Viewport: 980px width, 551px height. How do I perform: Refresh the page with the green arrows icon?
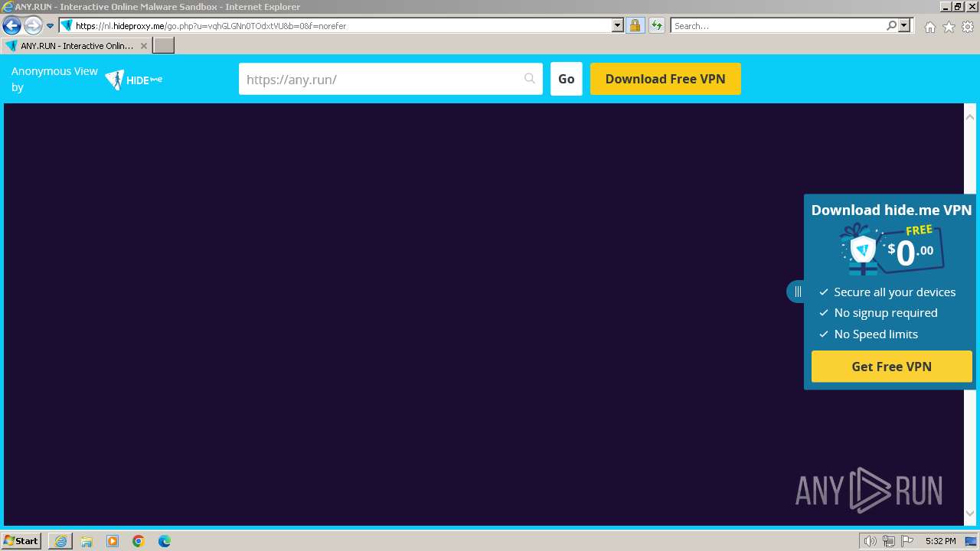[x=656, y=25]
